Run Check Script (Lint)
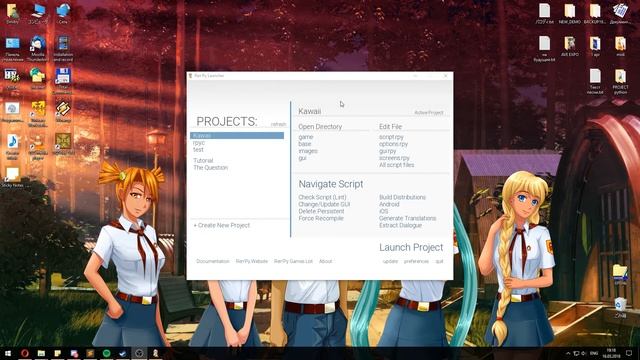This screenshot has height=360, width=640. (322, 197)
